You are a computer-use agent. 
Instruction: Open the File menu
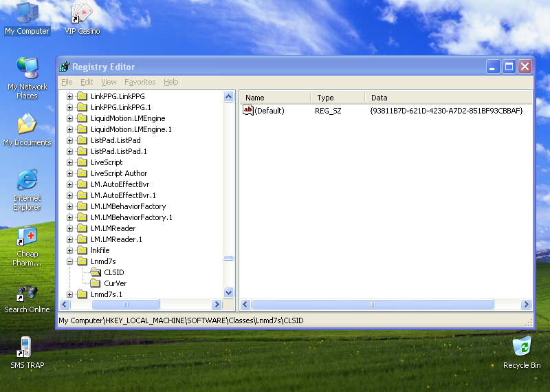67,82
